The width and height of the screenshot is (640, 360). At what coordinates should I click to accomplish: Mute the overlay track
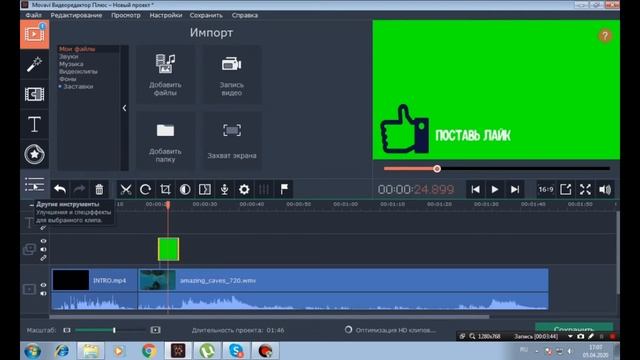coord(43,249)
